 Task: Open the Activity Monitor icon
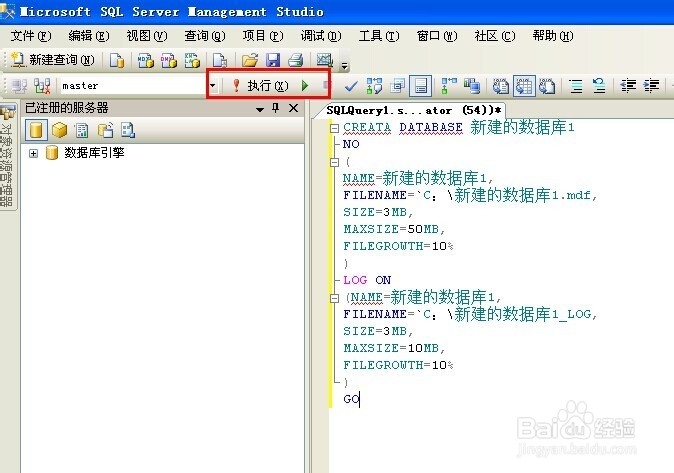click(325, 60)
